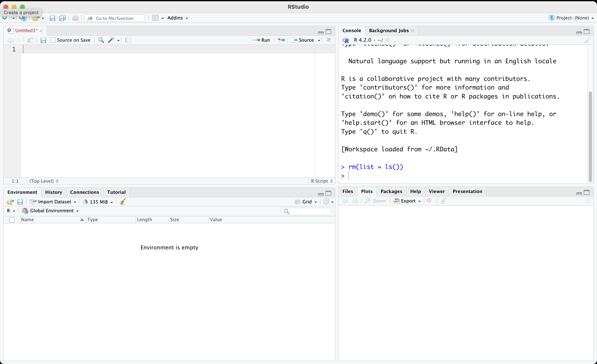The height and width of the screenshot is (364, 597).
Task: Switch to Connections tab
Action: coord(85,192)
